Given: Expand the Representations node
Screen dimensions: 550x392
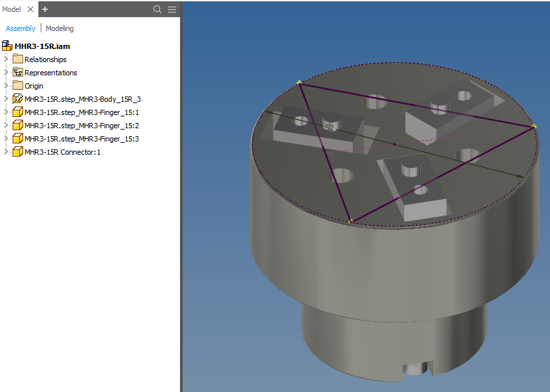Looking at the screenshot, I should click(5, 72).
